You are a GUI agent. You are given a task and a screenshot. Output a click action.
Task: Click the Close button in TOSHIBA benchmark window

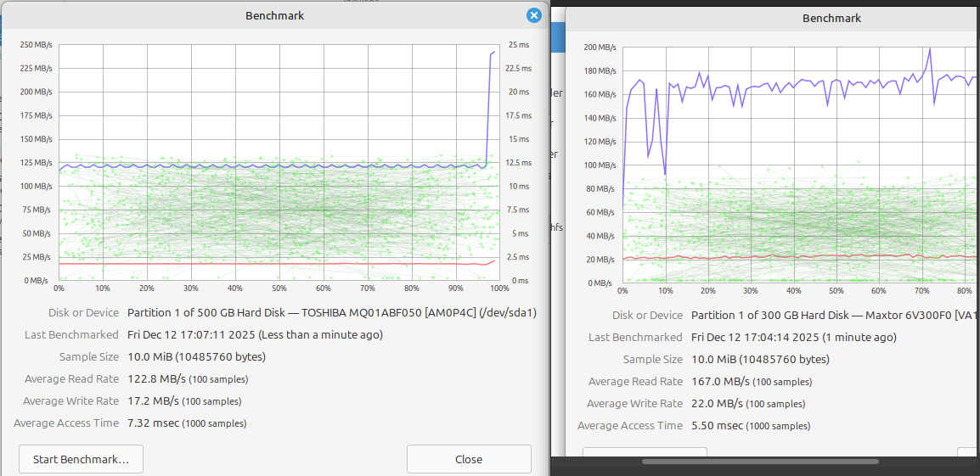coord(469,459)
